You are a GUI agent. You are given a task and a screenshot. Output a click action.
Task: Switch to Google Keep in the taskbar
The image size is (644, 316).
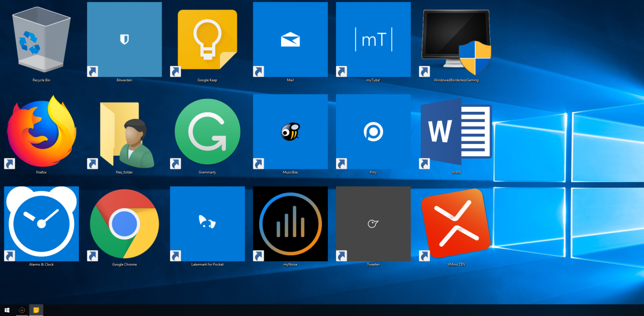point(36,310)
